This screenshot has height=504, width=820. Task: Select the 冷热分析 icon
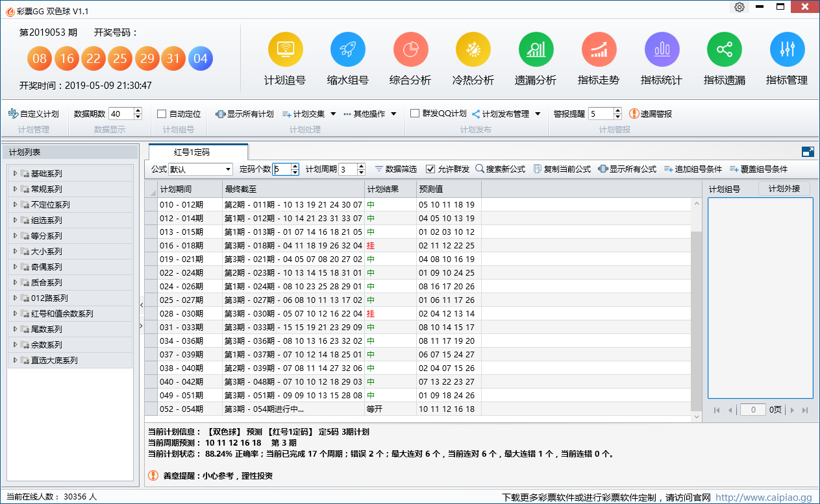point(473,50)
